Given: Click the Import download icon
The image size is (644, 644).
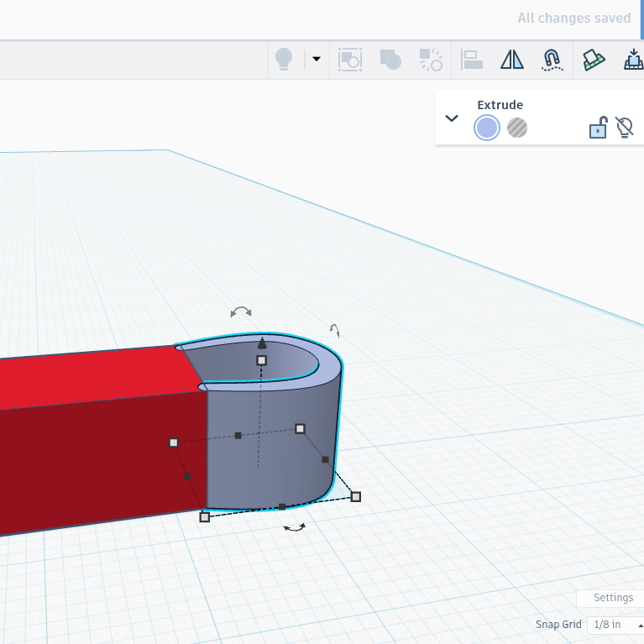Looking at the screenshot, I should click(x=634, y=59).
